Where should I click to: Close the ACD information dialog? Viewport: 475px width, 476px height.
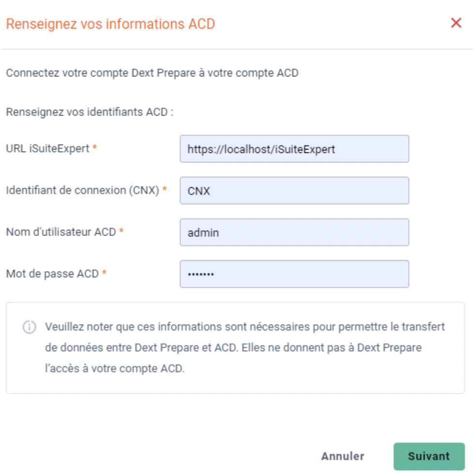(x=456, y=23)
